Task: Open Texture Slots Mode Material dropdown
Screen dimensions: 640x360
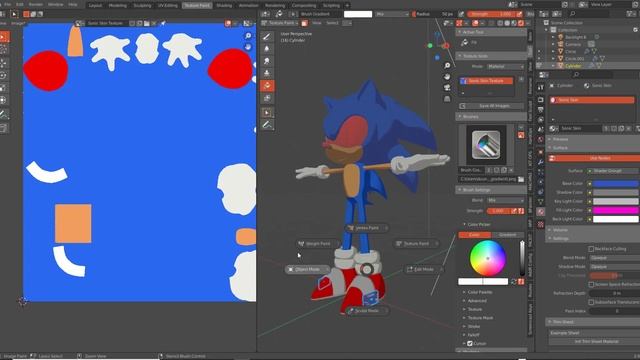Action: point(505,66)
